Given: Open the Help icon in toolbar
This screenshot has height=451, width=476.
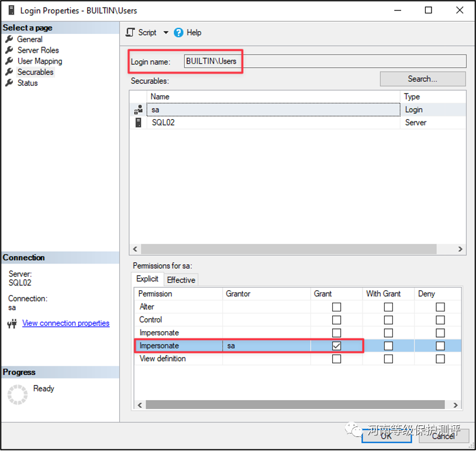Looking at the screenshot, I should 179,33.
